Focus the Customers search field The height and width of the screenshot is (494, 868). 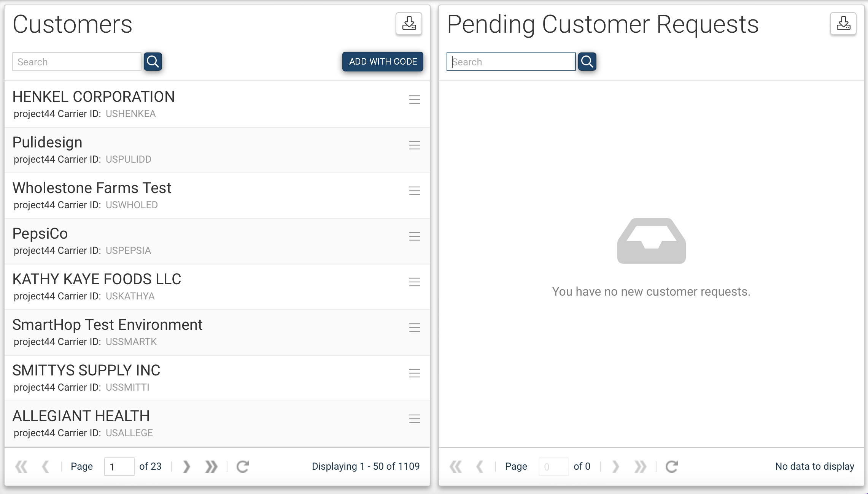(x=77, y=62)
